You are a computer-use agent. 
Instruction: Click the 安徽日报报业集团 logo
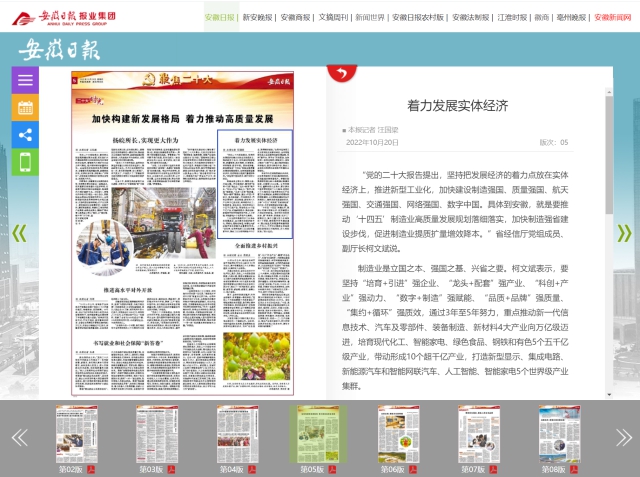tap(65, 17)
